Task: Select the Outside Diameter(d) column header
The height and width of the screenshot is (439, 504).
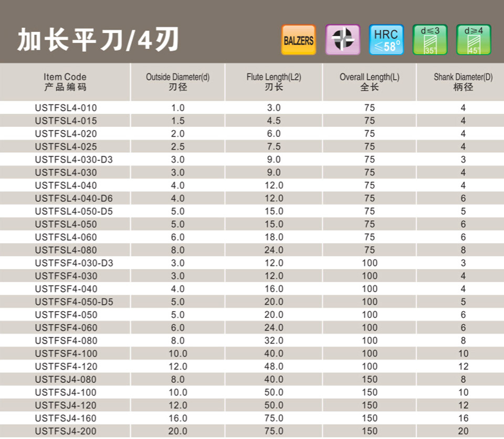Action: [x=177, y=82]
